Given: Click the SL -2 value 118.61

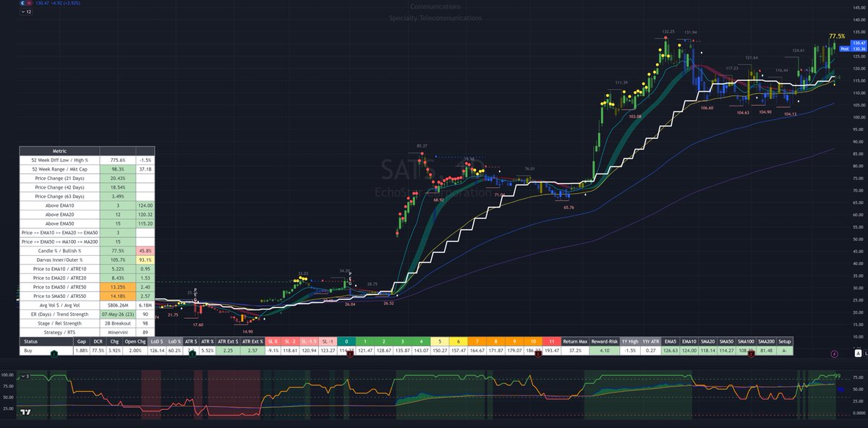Looking at the screenshot, I should [x=290, y=350].
